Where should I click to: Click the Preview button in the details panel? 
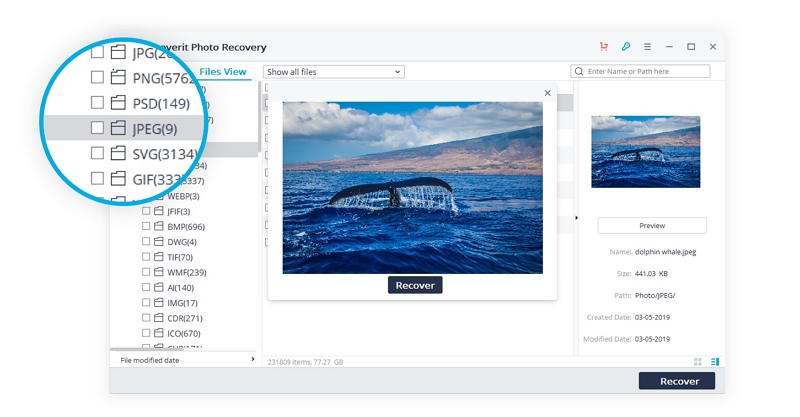(x=652, y=226)
